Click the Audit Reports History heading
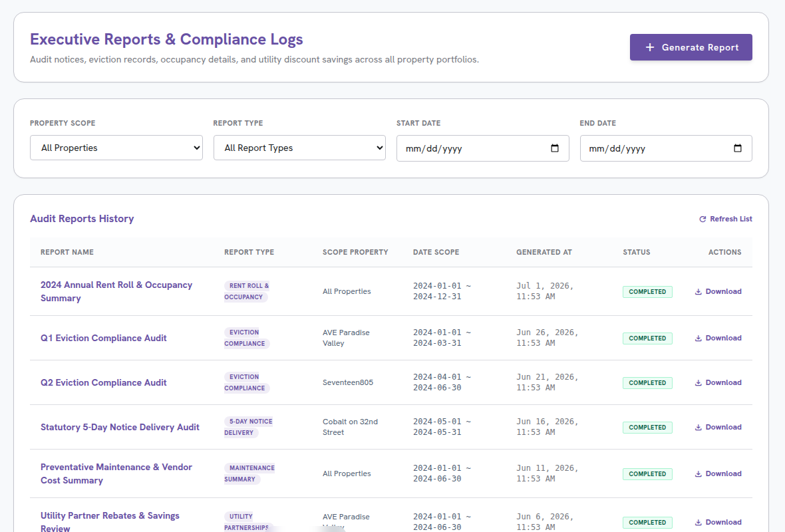The height and width of the screenshot is (532, 785). [x=82, y=219]
